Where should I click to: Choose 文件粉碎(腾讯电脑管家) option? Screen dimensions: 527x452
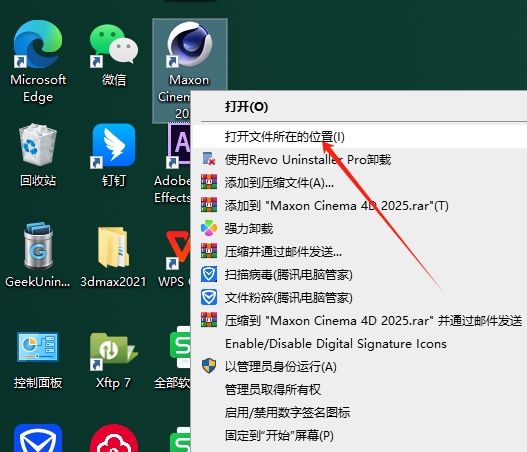(x=359, y=297)
